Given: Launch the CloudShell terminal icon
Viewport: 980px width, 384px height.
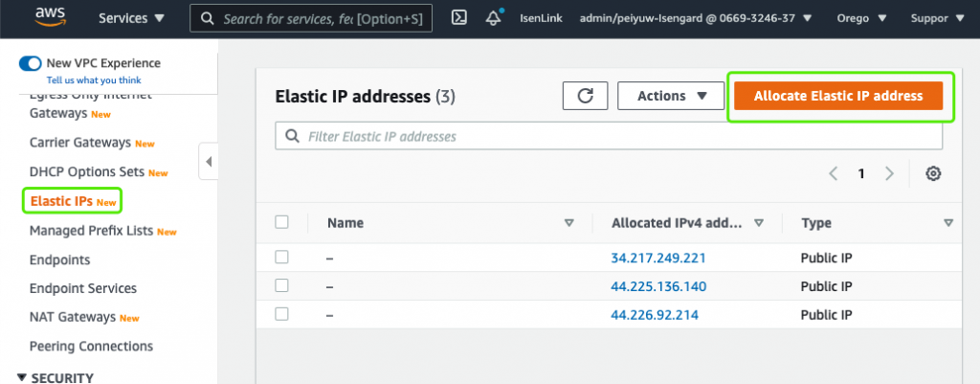Looking at the screenshot, I should (x=459, y=18).
